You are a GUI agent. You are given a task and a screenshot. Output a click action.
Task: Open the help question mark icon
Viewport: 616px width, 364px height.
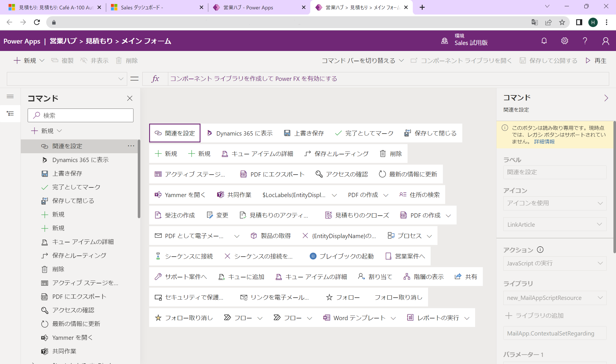pyautogui.click(x=585, y=41)
